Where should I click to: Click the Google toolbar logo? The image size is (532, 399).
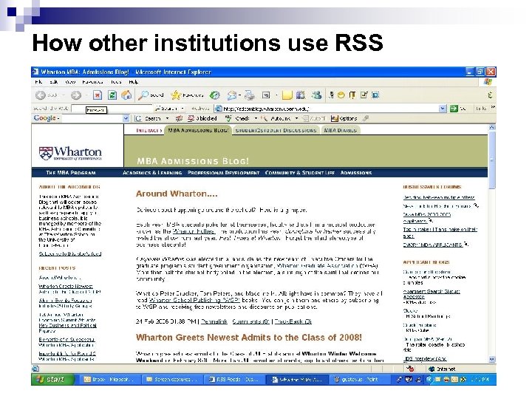coord(44,118)
